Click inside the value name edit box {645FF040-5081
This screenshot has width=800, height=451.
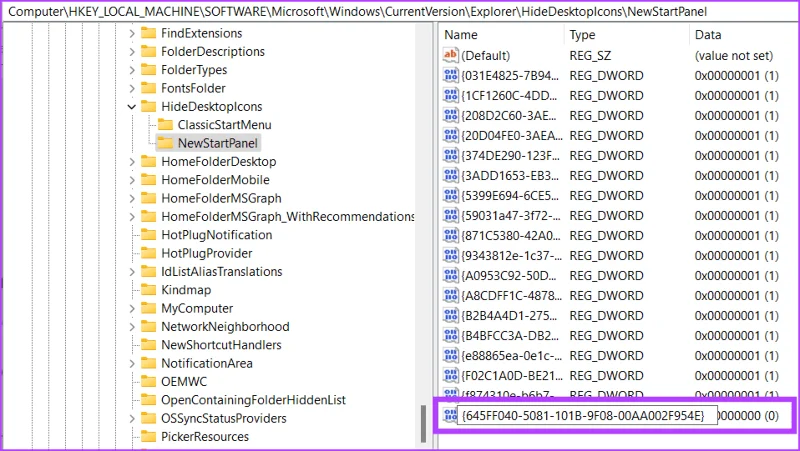(587, 416)
